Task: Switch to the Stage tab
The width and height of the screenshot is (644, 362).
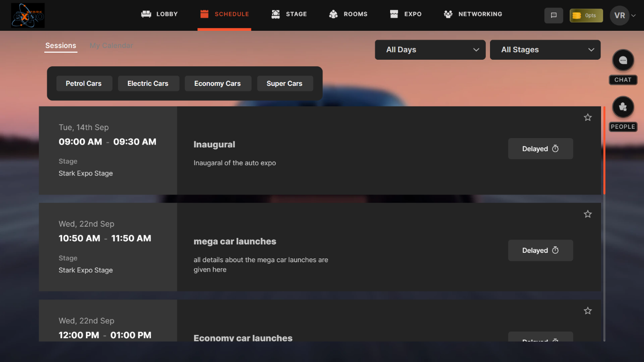Action: coord(289,14)
